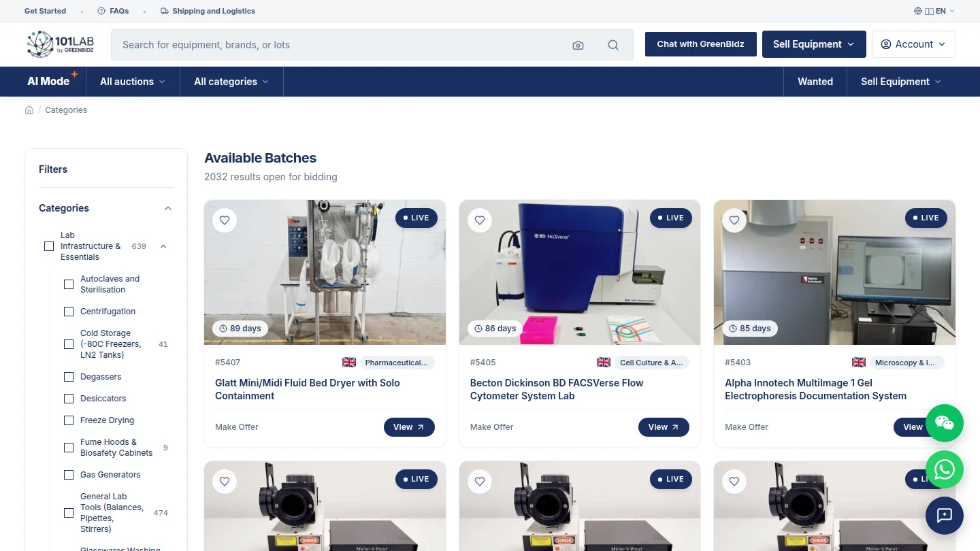Open the Alpha Innotech product photo

[834, 272]
